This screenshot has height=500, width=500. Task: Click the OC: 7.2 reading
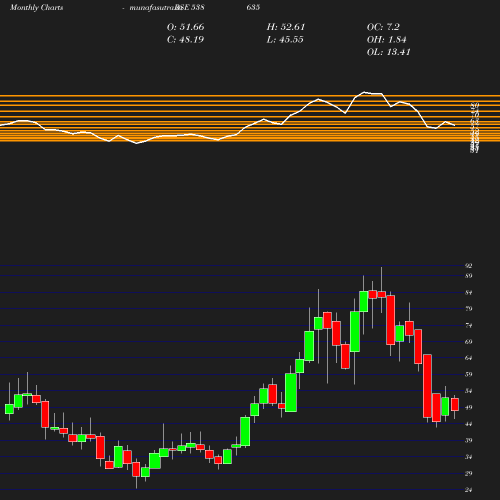tap(383, 27)
